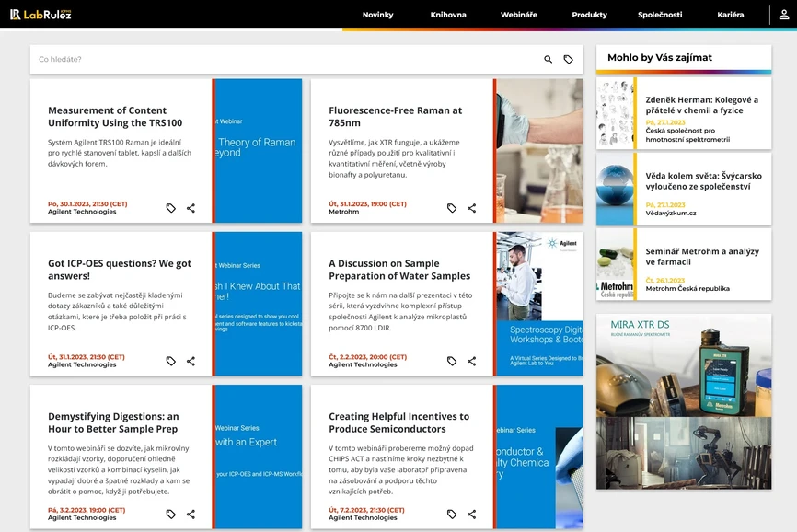Click the 'with an Expert' webinar thumbnail
This screenshot has height=532, width=797.
point(257,457)
